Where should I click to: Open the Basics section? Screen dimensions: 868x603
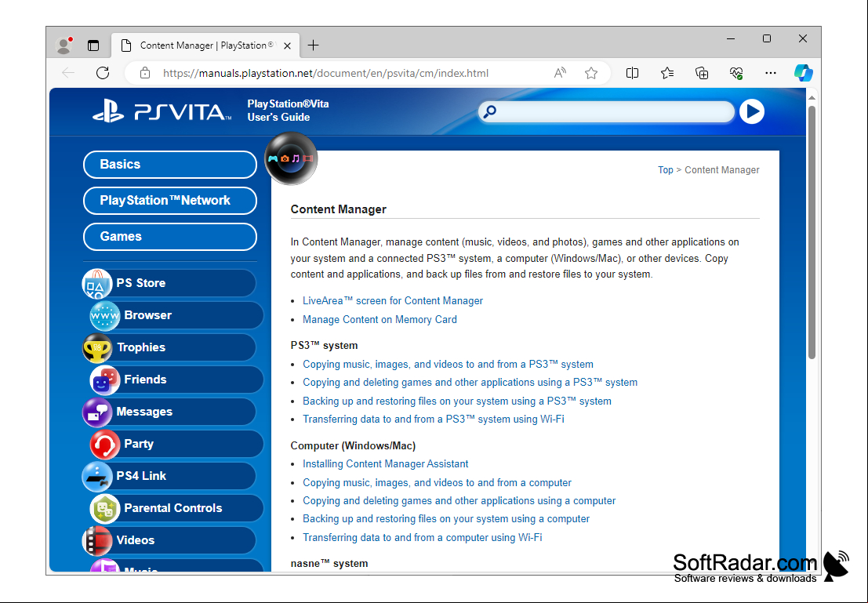click(x=170, y=165)
